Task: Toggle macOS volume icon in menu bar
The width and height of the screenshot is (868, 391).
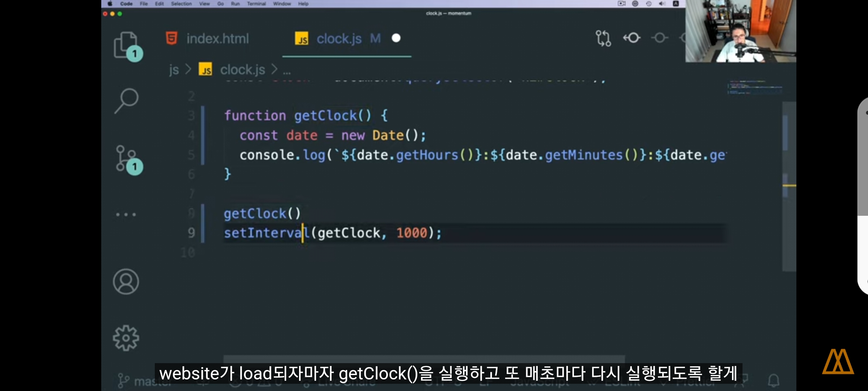Action: [662, 4]
